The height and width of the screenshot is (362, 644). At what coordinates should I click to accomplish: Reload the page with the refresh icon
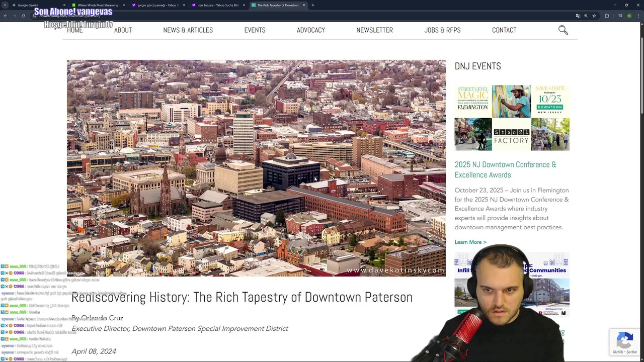[x=23, y=16]
